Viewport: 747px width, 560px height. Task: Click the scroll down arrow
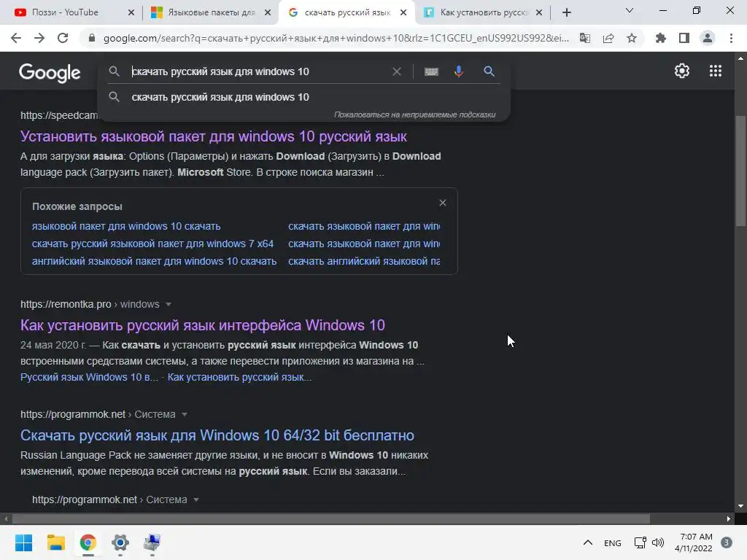(740, 506)
